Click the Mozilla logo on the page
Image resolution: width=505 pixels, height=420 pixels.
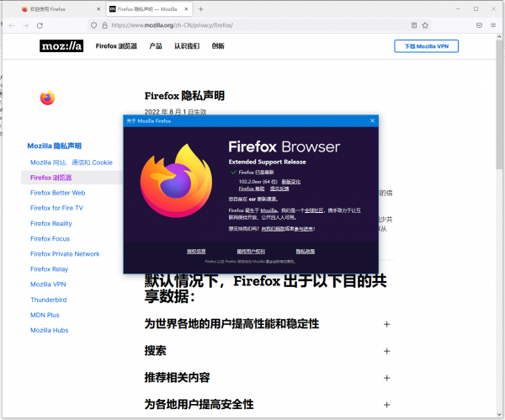point(61,46)
